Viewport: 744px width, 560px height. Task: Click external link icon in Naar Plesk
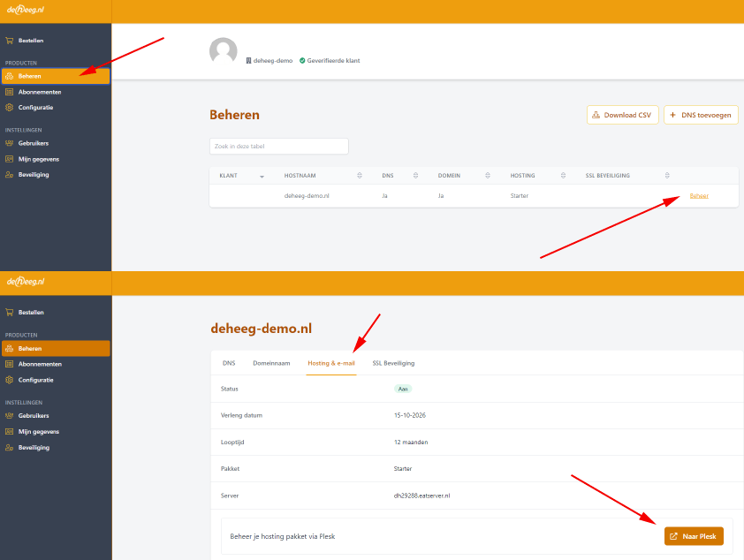(x=673, y=536)
